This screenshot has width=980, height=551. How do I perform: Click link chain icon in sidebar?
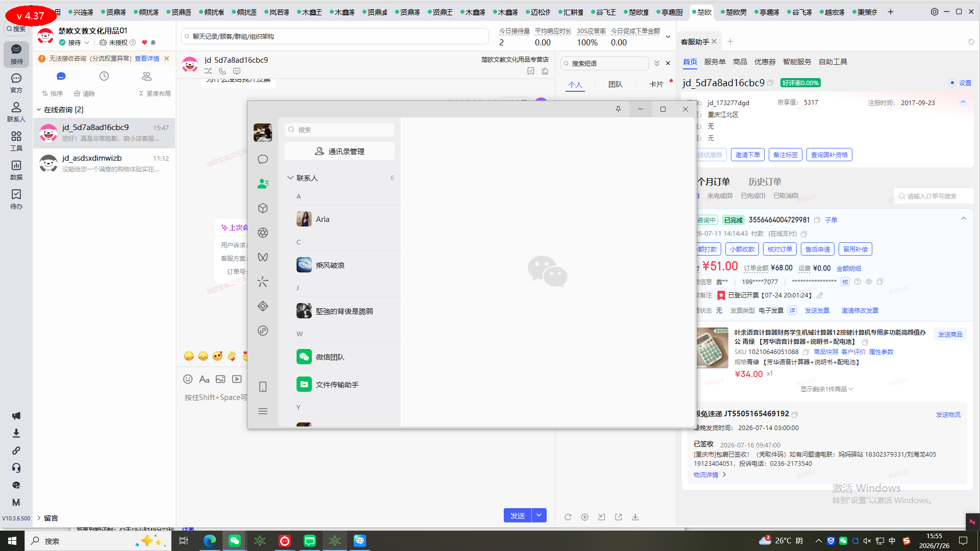click(x=16, y=450)
